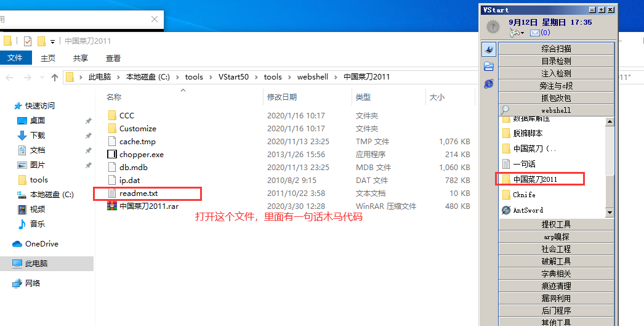
Task: Open the 提权工具 category in VStart
Action: point(556,224)
